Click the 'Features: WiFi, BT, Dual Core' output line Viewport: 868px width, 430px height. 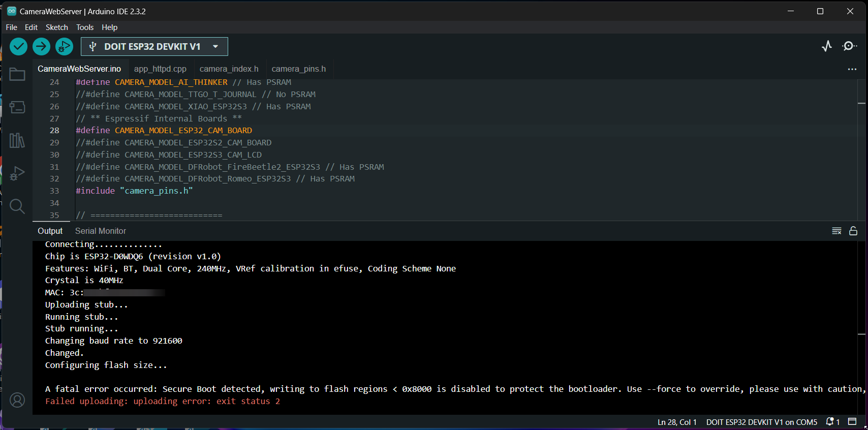(x=250, y=269)
